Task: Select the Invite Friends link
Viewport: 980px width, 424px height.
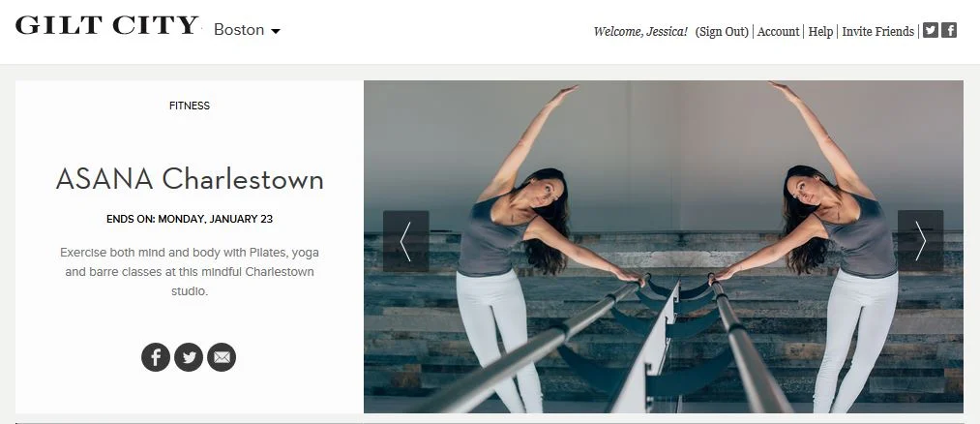Action: click(x=878, y=31)
